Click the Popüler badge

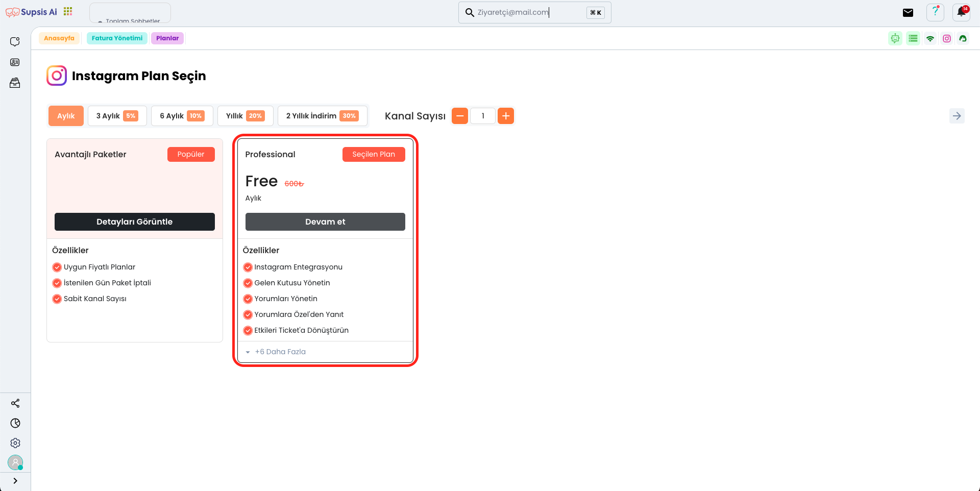pyautogui.click(x=191, y=154)
